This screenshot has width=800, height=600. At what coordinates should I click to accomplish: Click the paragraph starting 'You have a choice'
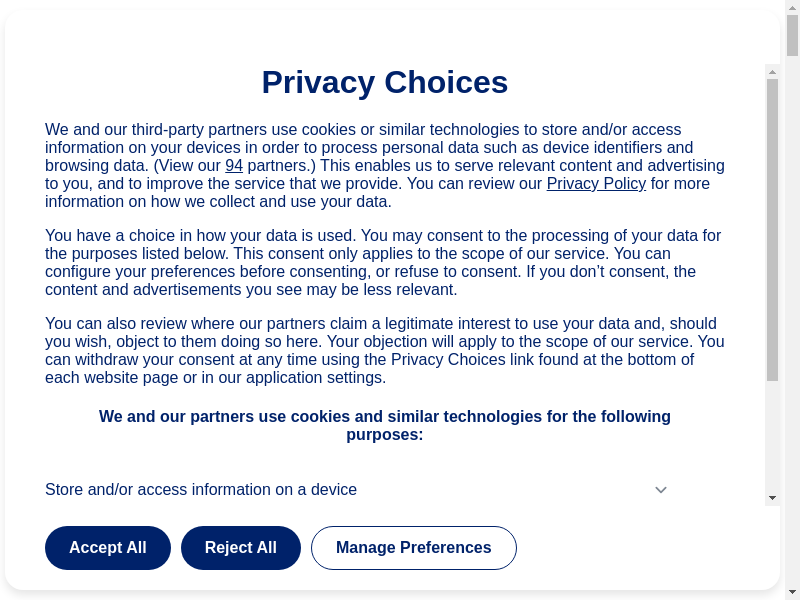coord(385,263)
